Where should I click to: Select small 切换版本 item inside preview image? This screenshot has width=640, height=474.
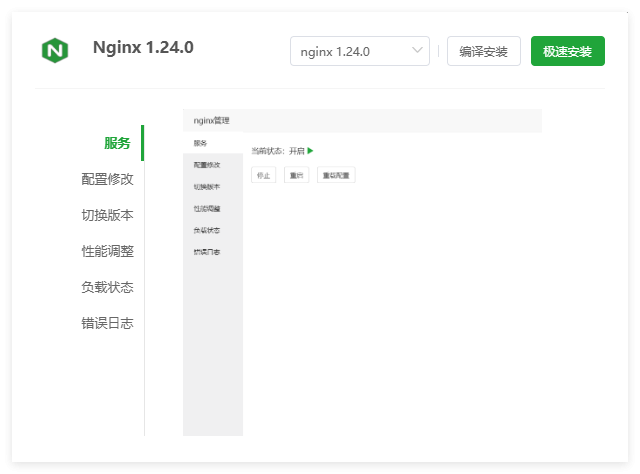207,187
